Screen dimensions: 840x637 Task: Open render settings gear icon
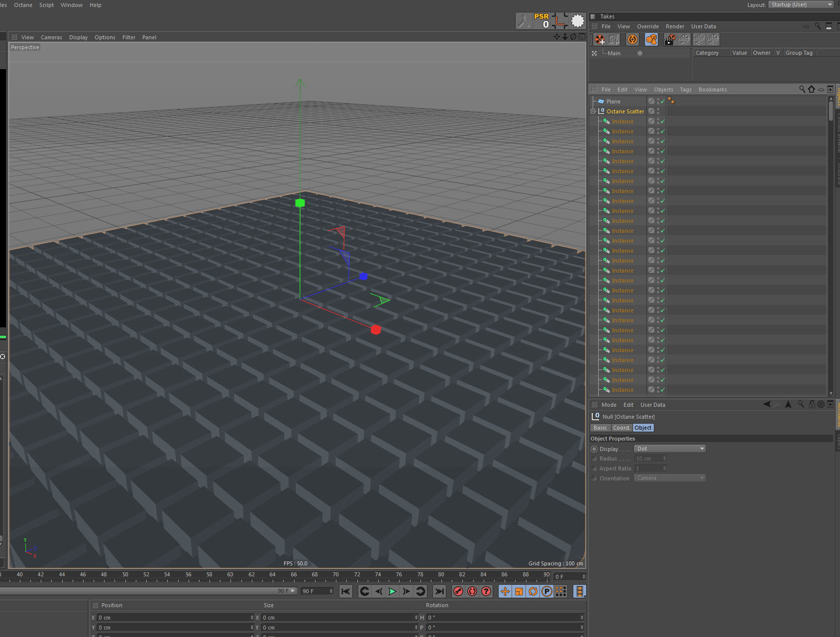578,21
